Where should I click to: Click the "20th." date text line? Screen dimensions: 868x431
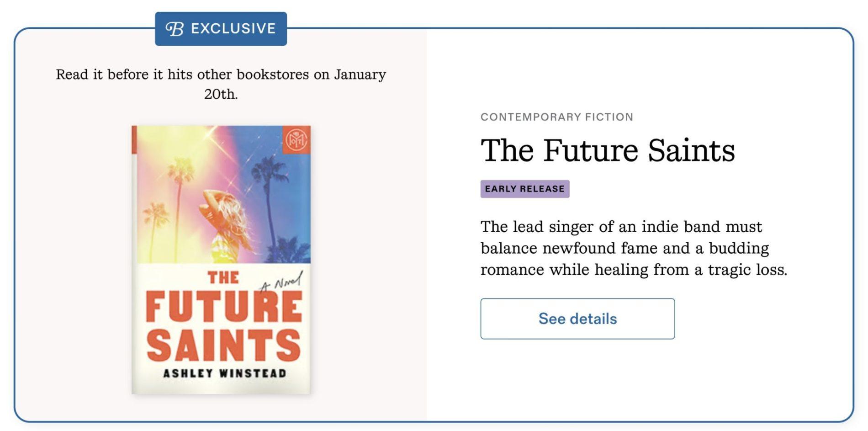[221, 94]
